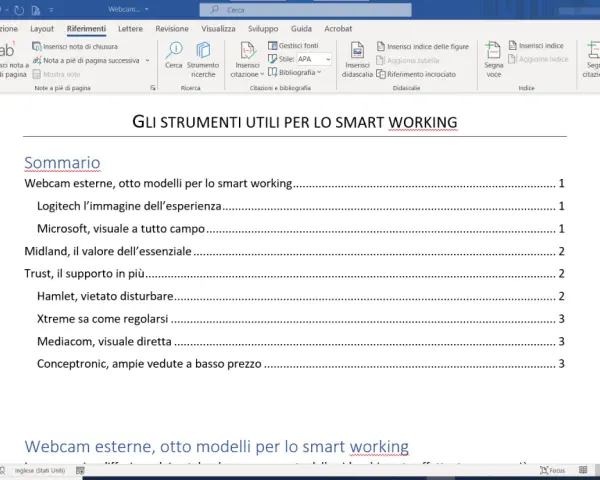Open the Guida tab
Screen dimensions: 600x480
301,29
